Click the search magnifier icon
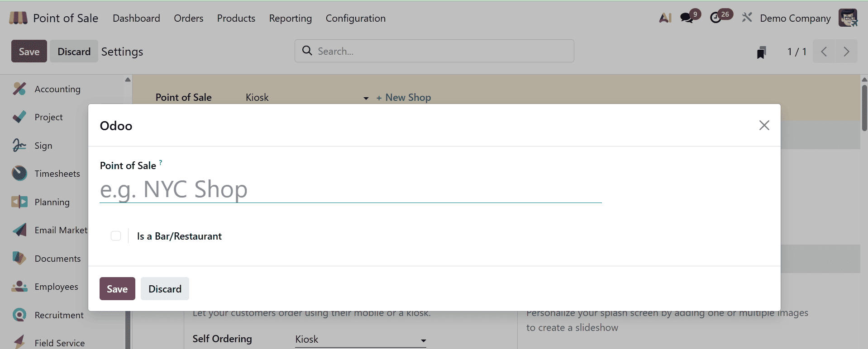 tap(307, 51)
